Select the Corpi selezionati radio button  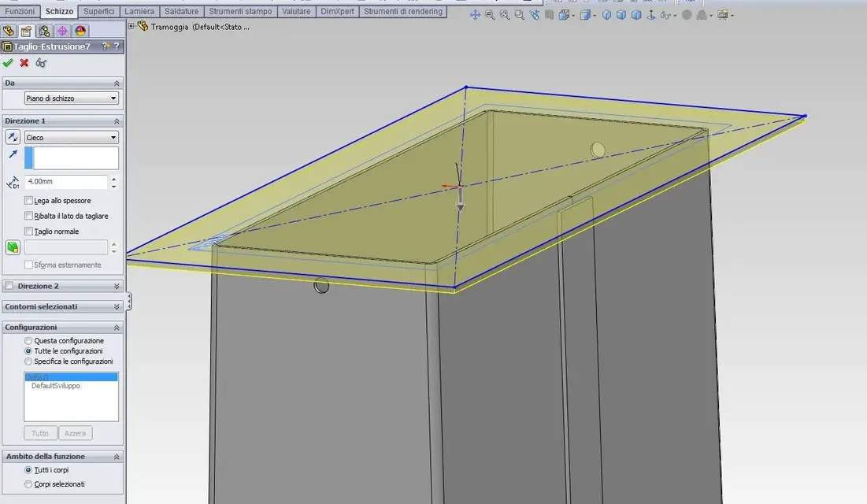point(28,484)
